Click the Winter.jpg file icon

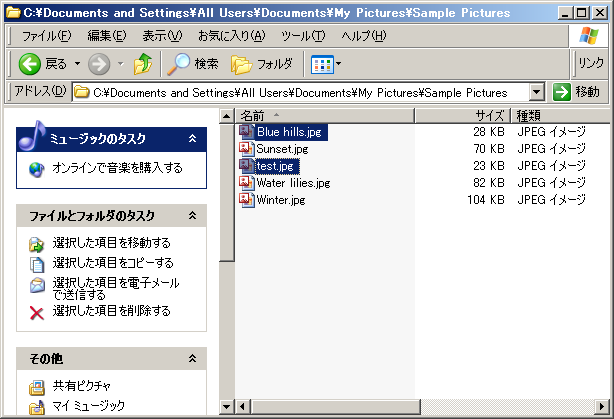(x=247, y=200)
